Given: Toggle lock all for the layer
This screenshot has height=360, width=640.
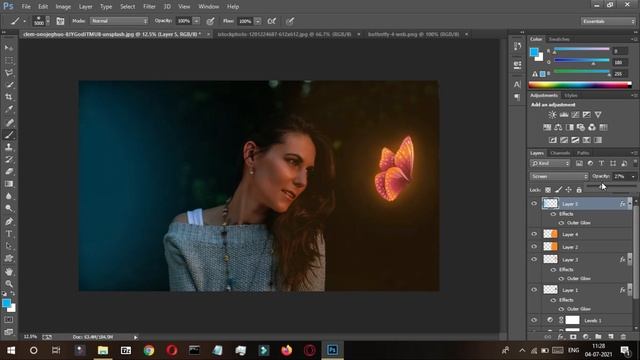Looking at the screenshot, I should click(579, 190).
